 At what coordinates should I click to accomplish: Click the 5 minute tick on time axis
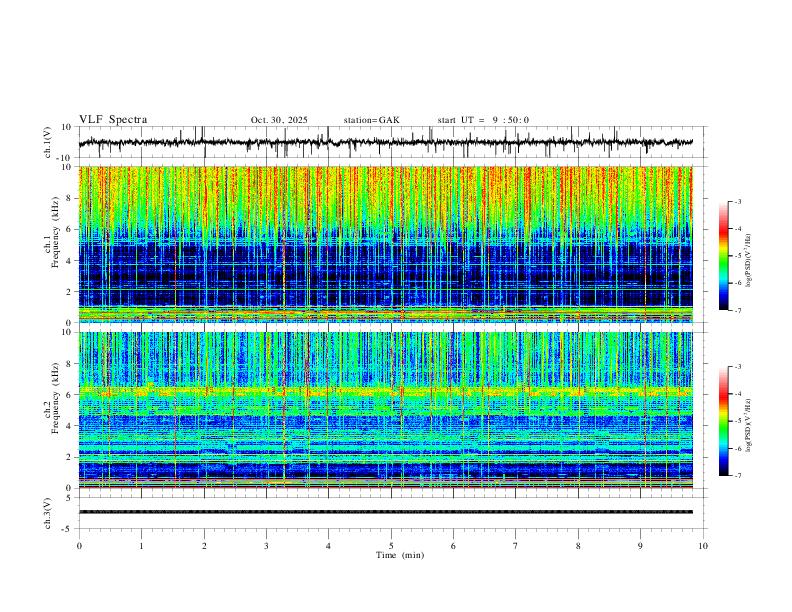(391, 546)
